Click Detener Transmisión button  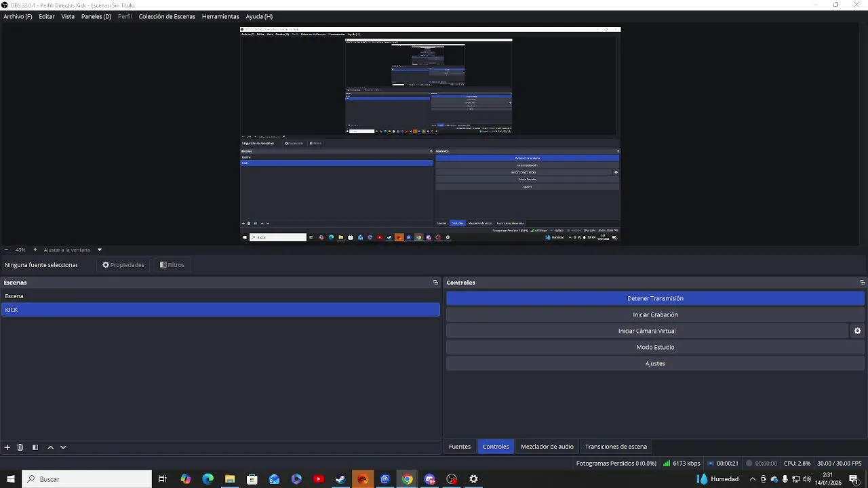tap(655, 298)
